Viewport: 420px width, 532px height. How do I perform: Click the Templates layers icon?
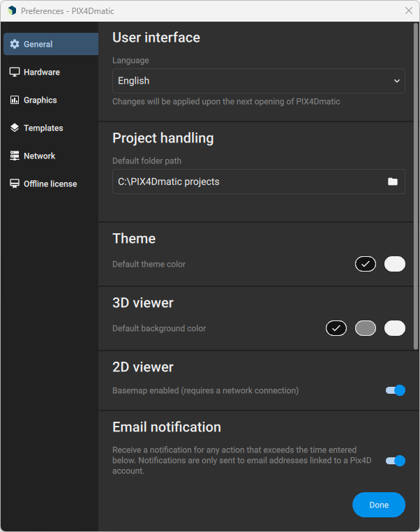pyautogui.click(x=15, y=128)
